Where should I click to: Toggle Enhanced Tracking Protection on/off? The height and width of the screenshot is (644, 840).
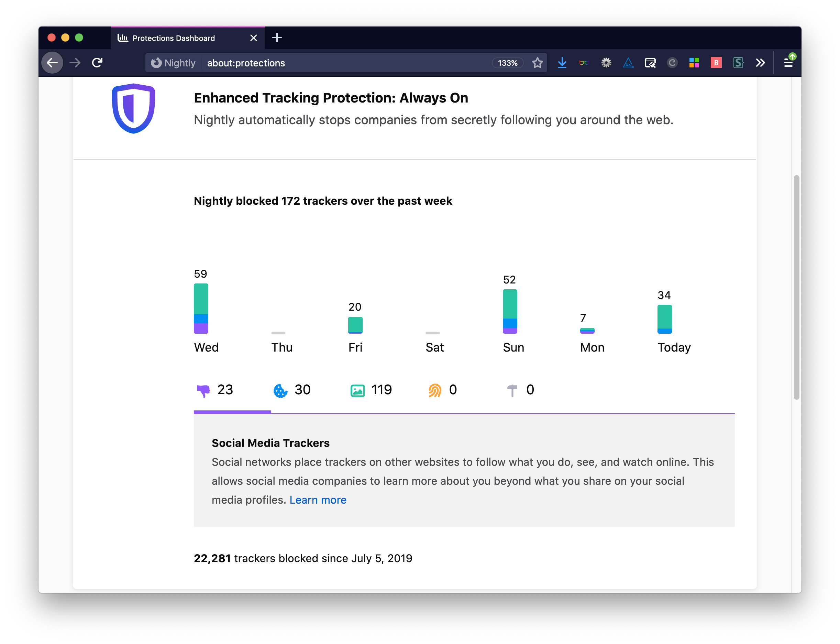tap(134, 108)
